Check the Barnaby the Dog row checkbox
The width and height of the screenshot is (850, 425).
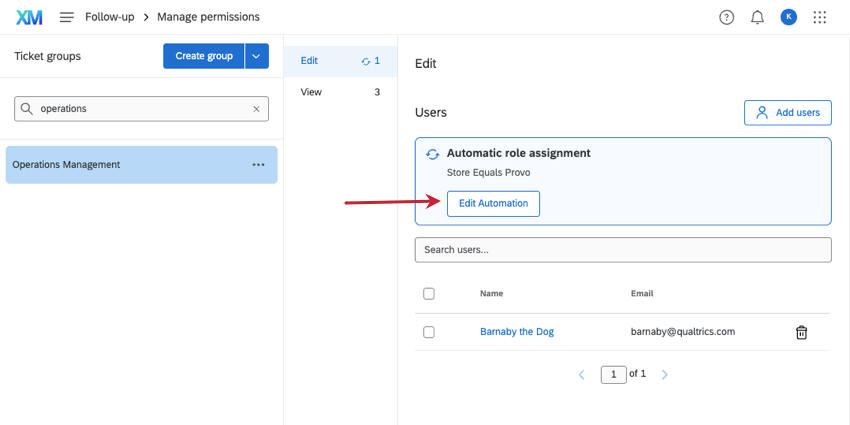tap(429, 332)
